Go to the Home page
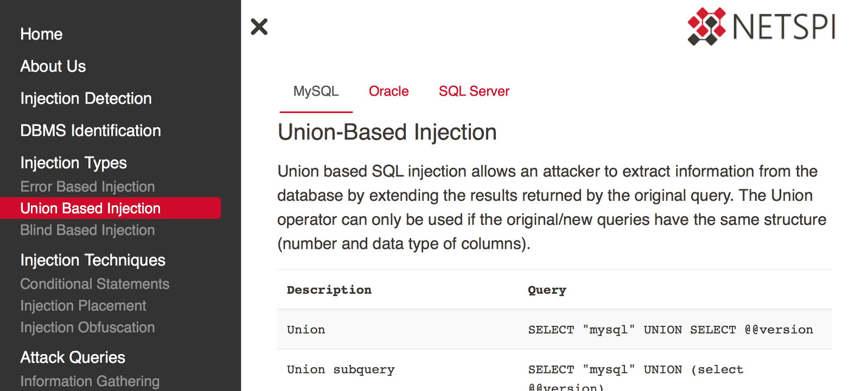 click(41, 34)
